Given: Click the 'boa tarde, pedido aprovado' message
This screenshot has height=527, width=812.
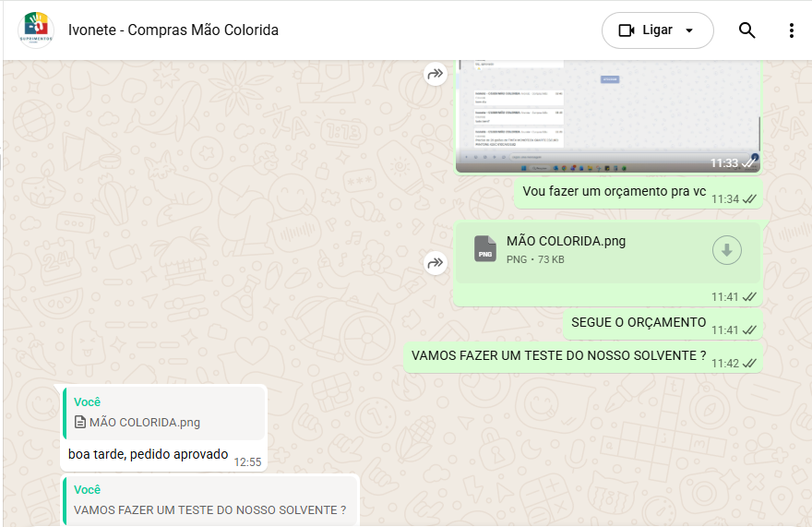Looking at the screenshot, I should pos(148,454).
